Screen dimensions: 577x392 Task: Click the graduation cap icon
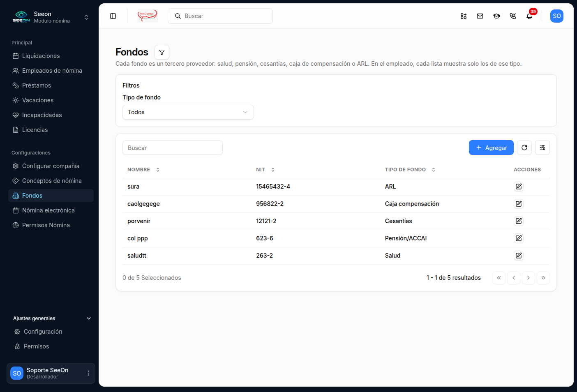pyautogui.click(x=496, y=16)
